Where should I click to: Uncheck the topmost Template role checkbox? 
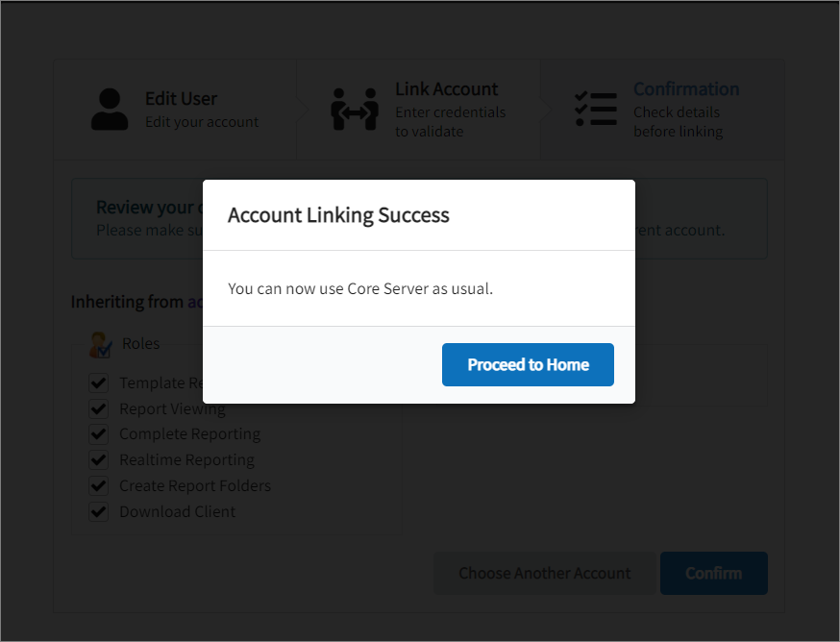(x=98, y=382)
